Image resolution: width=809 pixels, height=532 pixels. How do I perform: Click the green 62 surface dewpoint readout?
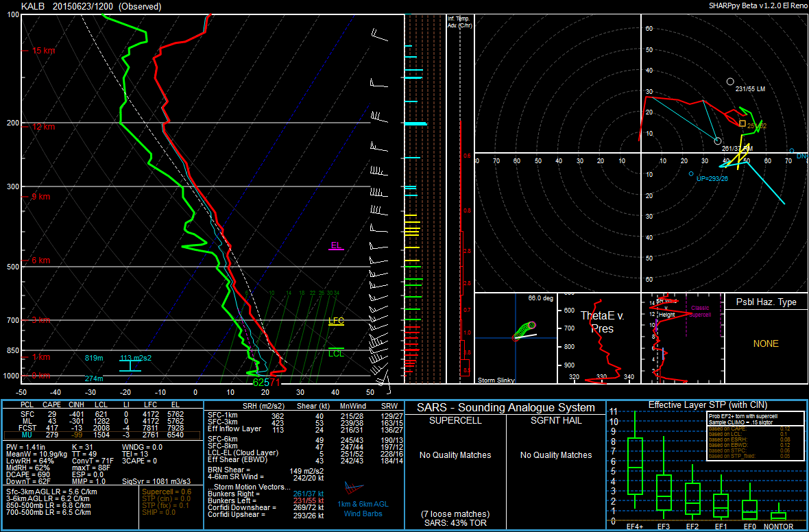coord(258,383)
